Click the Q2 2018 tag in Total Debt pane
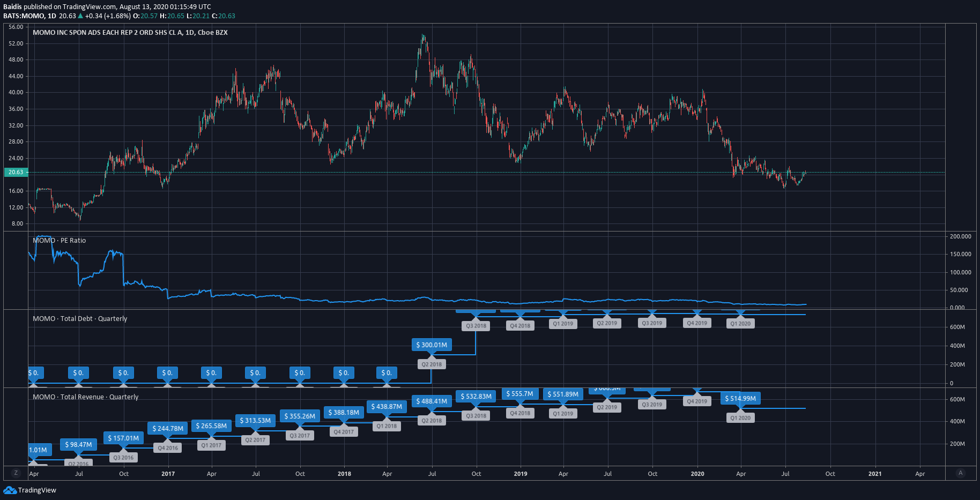Screen dimensions: 980x500 point(432,364)
